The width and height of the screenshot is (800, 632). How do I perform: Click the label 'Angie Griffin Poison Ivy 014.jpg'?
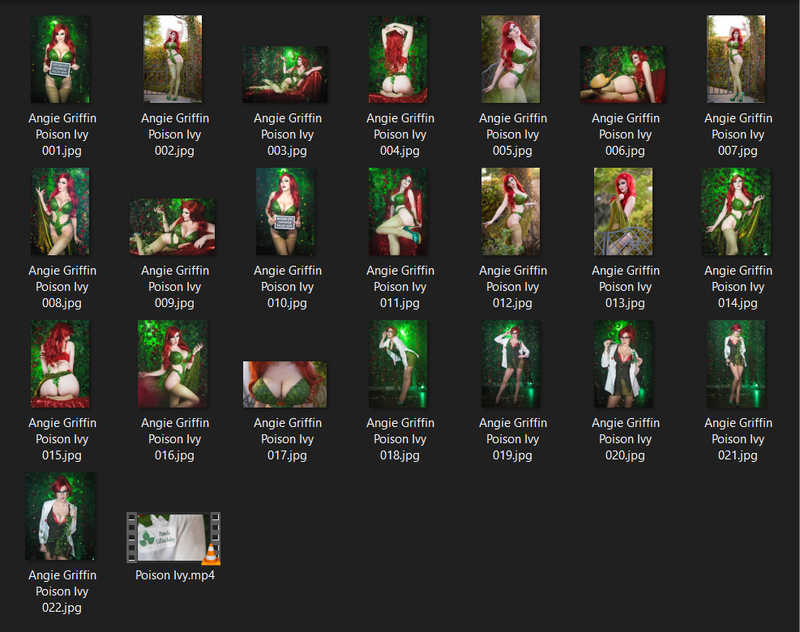738,287
